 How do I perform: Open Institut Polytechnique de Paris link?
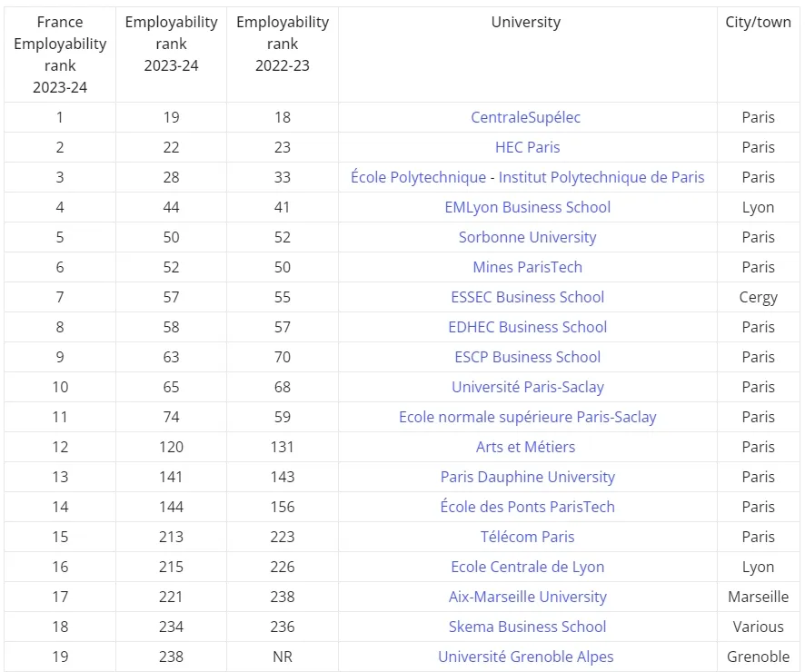[x=601, y=177]
